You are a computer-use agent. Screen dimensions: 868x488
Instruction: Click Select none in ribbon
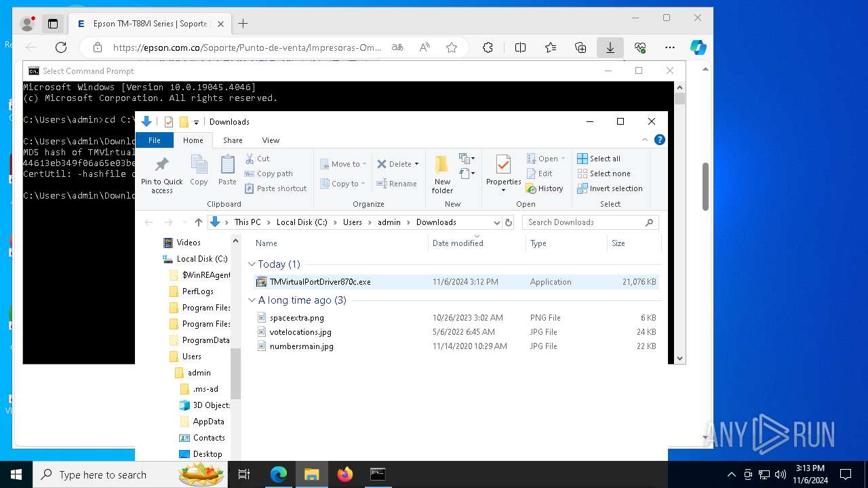pos(604,174)
